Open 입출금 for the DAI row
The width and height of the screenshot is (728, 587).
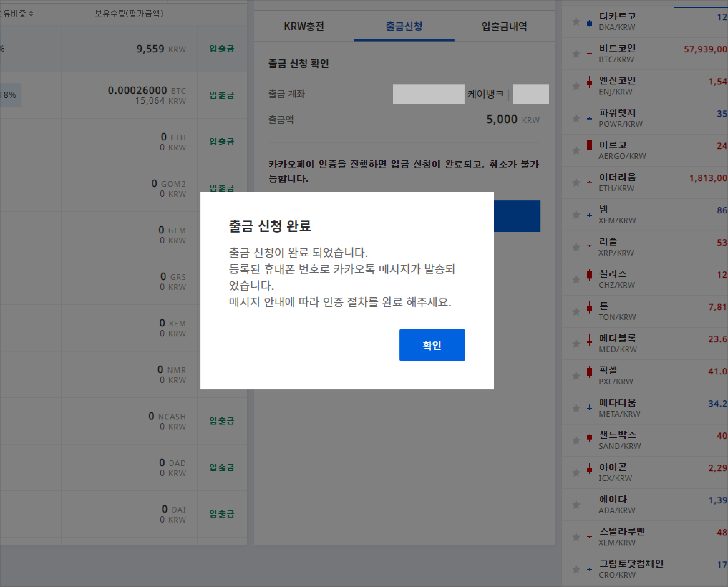tap(222, 514)
